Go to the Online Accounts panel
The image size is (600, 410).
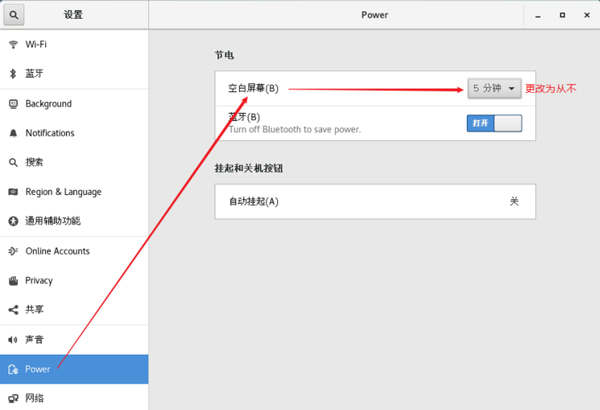tap(57, 251)
